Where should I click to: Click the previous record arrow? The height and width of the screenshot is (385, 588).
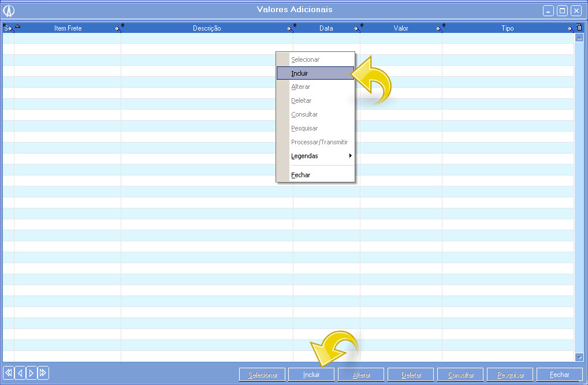(x=20, y=373)
